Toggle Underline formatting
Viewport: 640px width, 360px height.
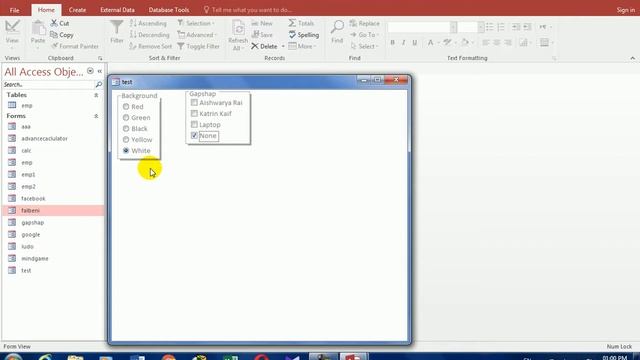pyautogui.click(x=415, y=42)
